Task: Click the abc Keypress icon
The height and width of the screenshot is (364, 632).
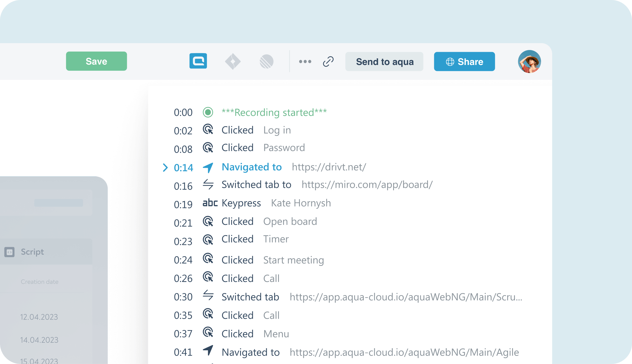Action: pyautogui.click(x=210, y=203)
